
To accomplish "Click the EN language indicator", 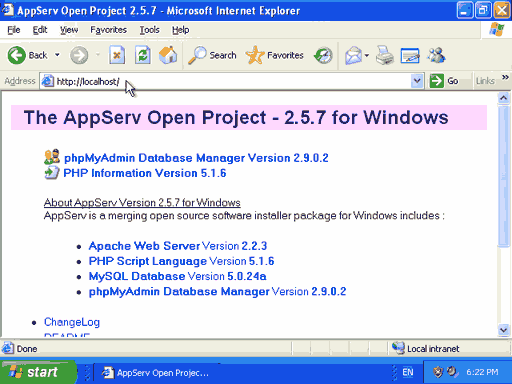I will coord(407,372).
